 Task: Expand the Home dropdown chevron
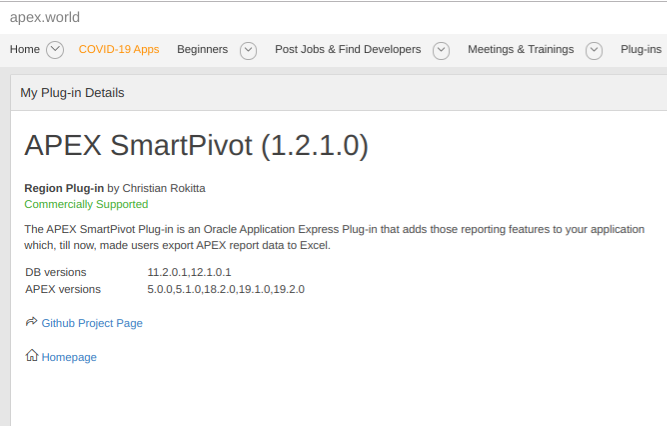coord(55,50)
